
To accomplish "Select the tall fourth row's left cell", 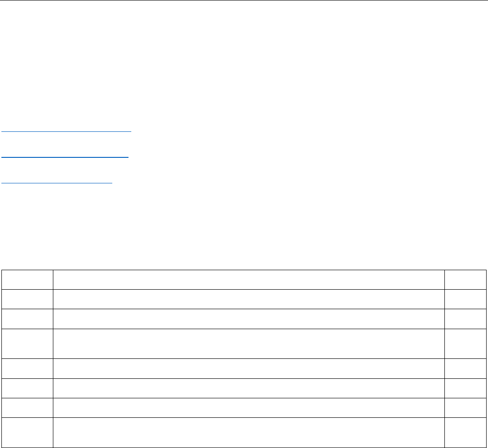I will (x=27, y=343).
